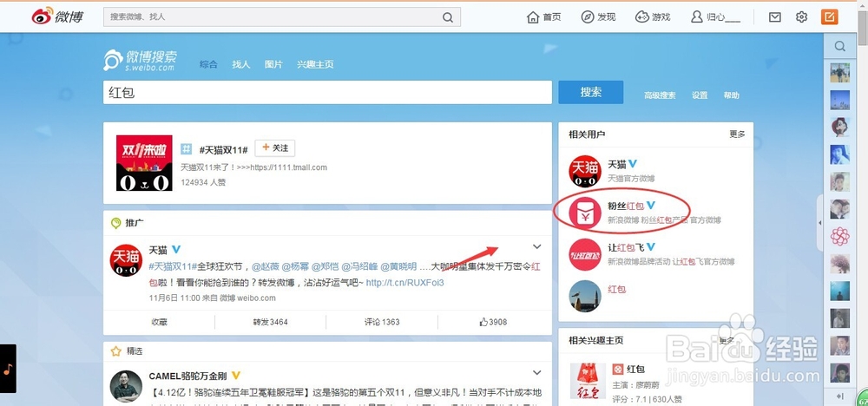Click the top 搜索微博、找人 search field

coord(282,17)
